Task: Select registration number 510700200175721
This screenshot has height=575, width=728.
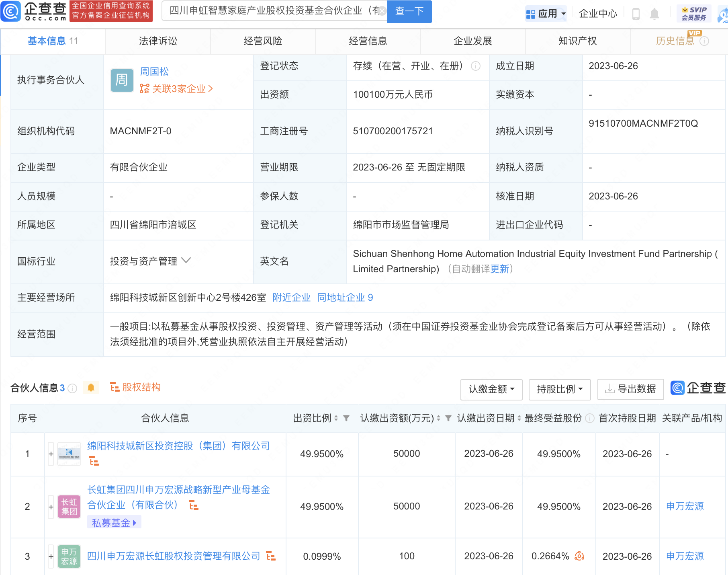Action: tap(393, 131)
